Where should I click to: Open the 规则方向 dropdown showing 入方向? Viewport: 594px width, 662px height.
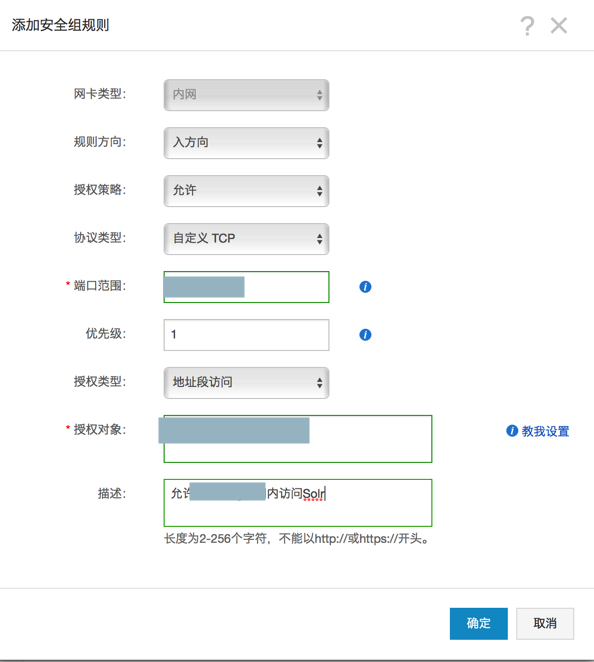coord(246,143)
